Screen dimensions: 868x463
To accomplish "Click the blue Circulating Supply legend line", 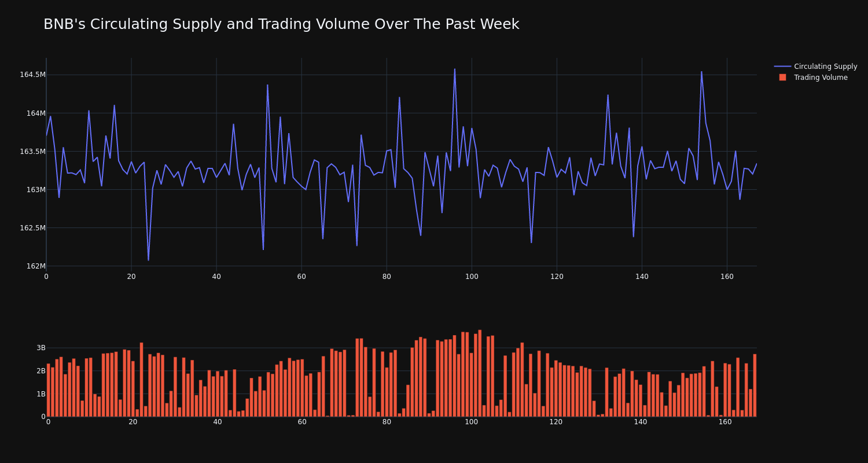I will click(x=782, y=67).
